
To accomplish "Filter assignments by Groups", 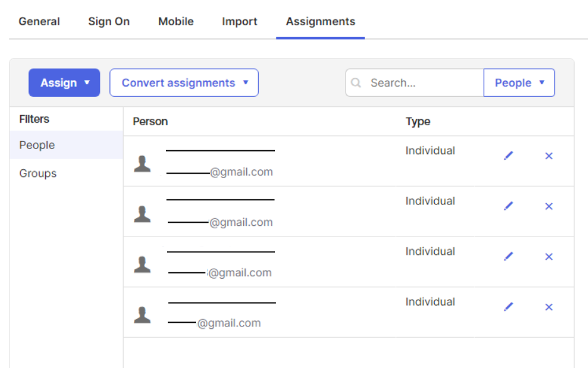I will (x=38, y=173).
